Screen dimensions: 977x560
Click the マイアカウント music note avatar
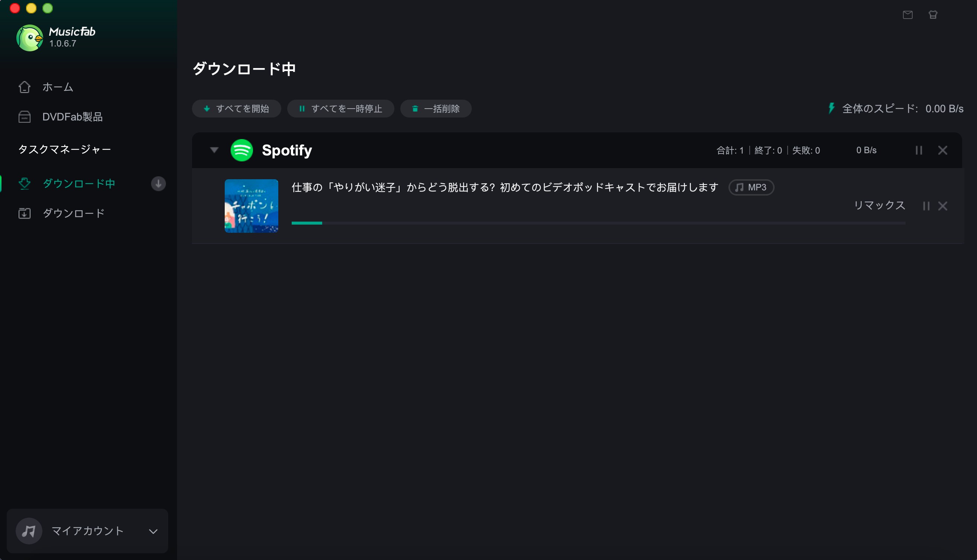click(29, 531)
